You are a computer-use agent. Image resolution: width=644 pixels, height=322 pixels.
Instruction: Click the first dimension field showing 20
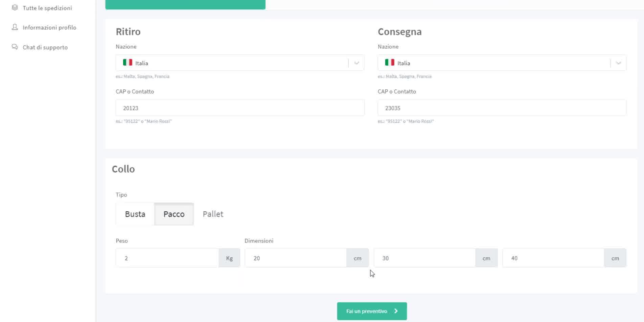pyautogui.click(x=296, y=258)
